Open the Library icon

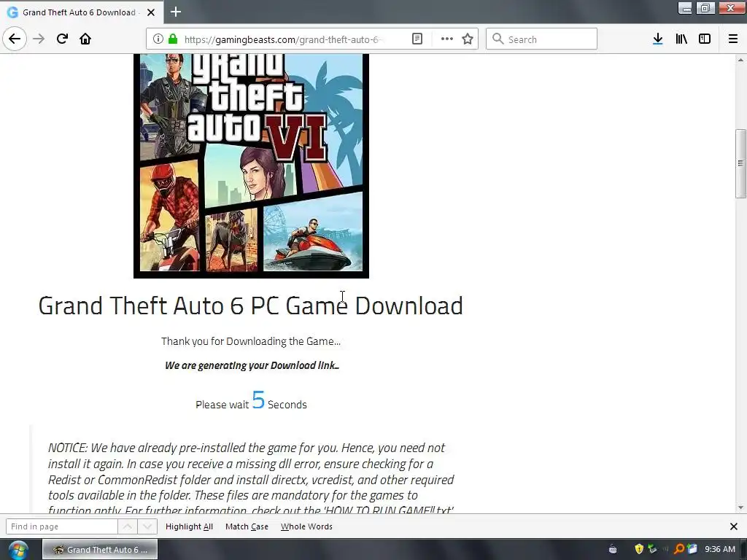[x=681, y=39]
